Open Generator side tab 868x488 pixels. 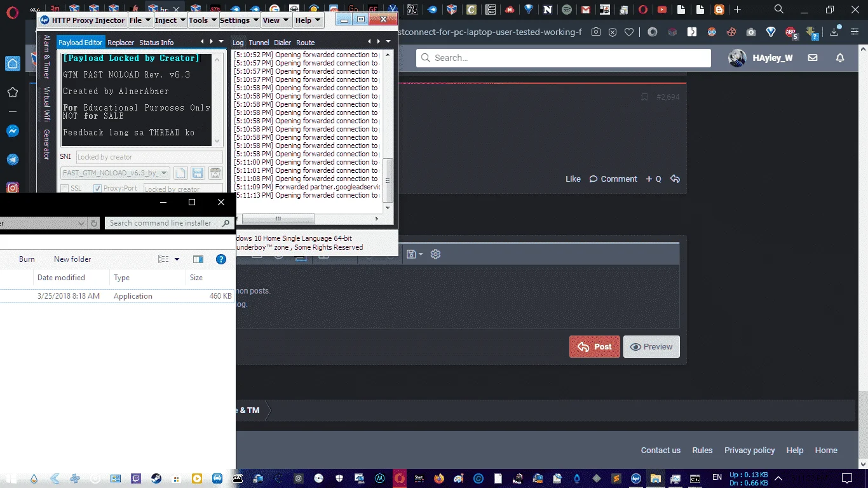pyautogui.click(x=46, y=145)
